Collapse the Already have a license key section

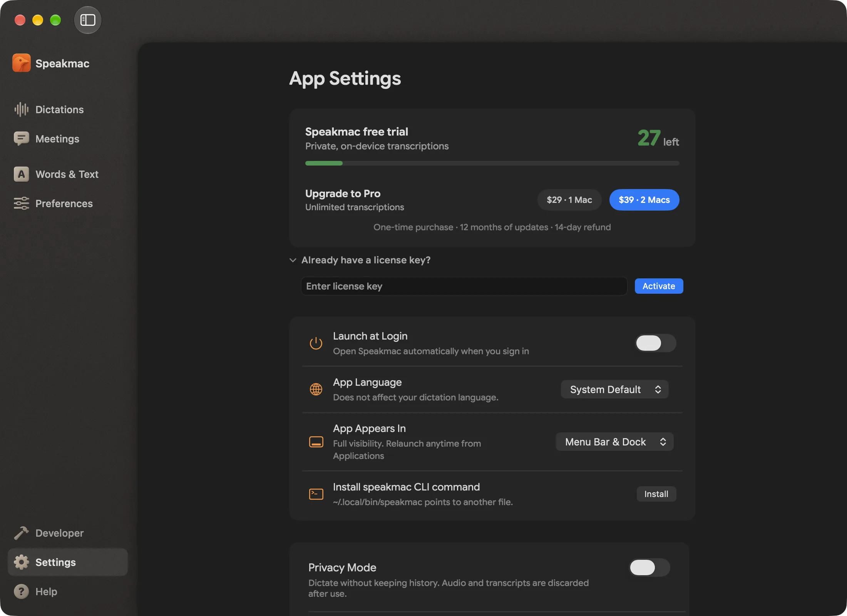tap(293, 260)
